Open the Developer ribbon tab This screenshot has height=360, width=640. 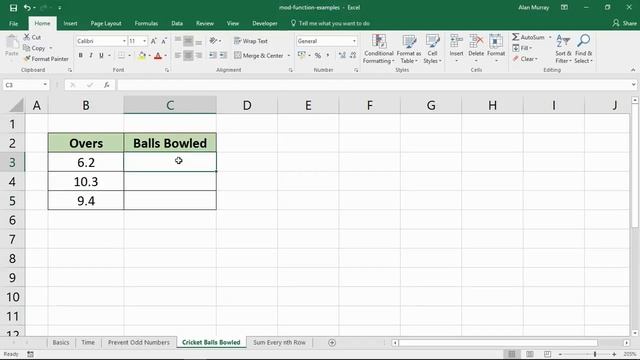(264, 23)
